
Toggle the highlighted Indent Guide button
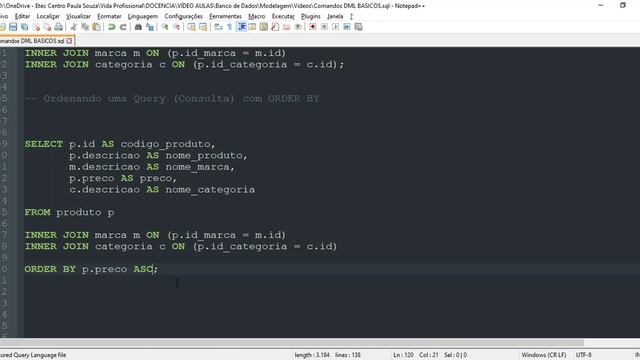[241, 27]
